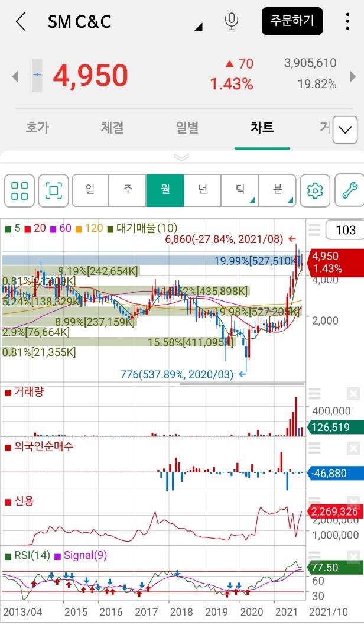Image resolution: width=364 pixels, height=625 pixels.
Task: Tap price chart panel drag handle
Action: click(x=314, y=229)
